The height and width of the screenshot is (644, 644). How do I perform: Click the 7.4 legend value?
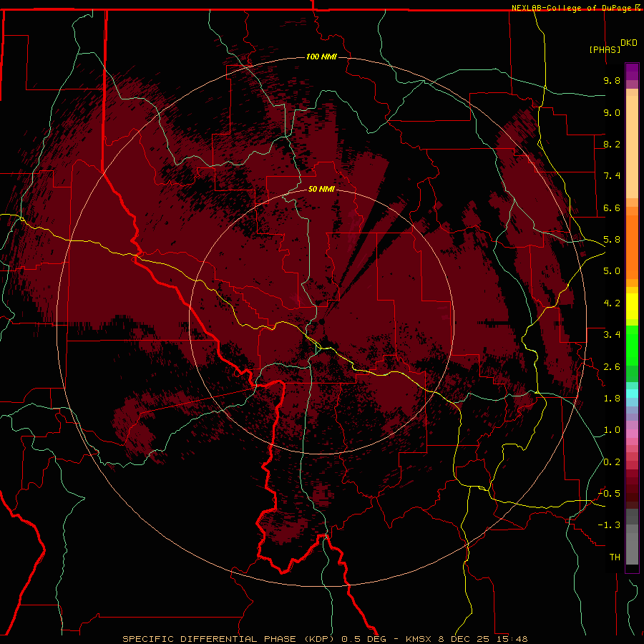tap(612, 176)
